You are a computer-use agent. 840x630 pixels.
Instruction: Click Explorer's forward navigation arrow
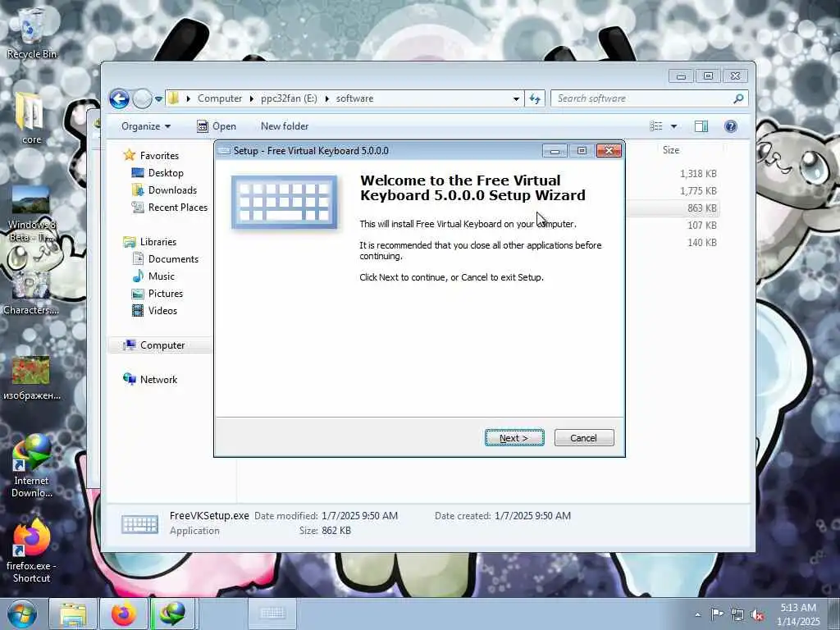pos(142,98)
